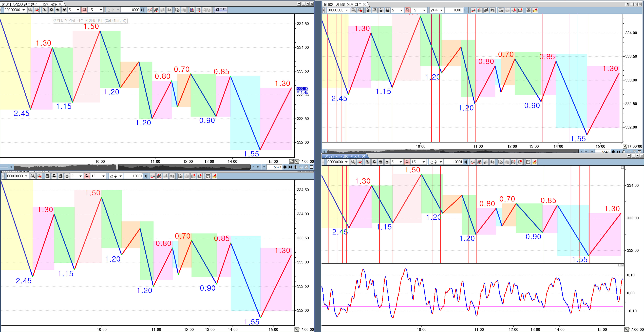Screen dimensions: 644x332
Task: Open the tick count 15 dropdown in KP200 chart
Action: 101,10
